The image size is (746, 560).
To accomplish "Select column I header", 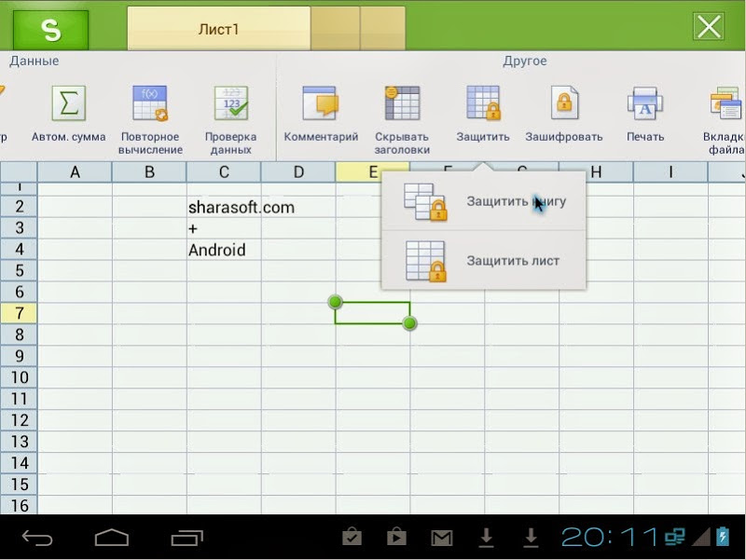I will click(x=670, y=172).
